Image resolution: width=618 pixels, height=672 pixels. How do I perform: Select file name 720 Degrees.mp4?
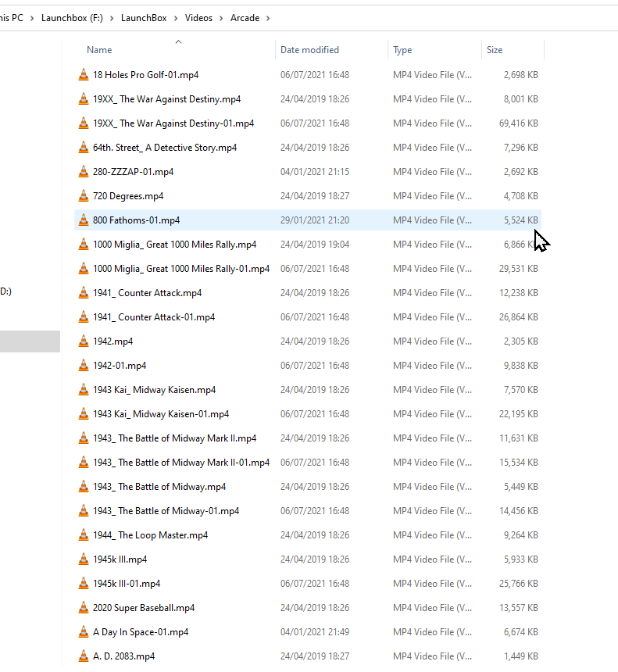(x=128, y=196)
